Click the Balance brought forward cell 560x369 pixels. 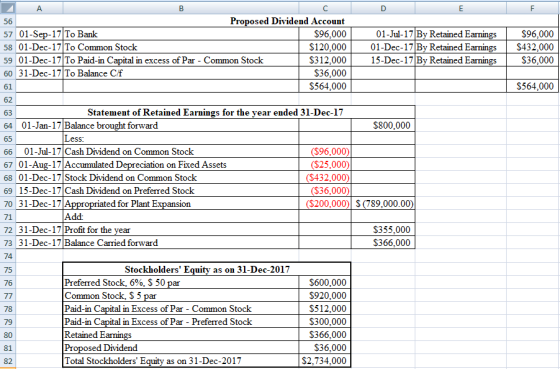point(181,126)
